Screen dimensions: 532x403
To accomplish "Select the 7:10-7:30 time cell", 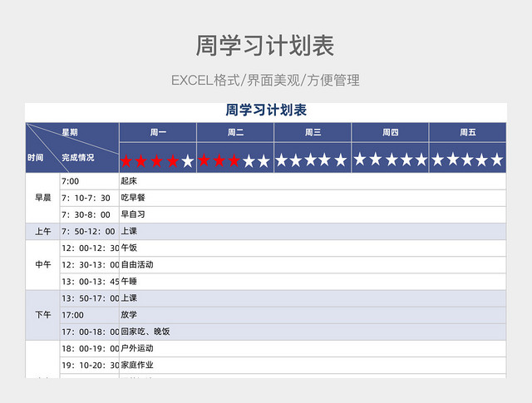I will tap(90, 198).
